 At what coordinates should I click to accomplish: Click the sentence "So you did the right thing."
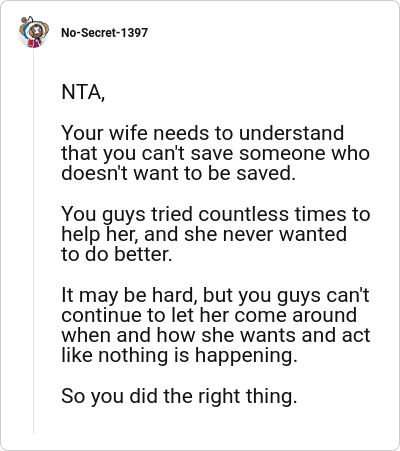pyautogui.click(x=179, y=396)
